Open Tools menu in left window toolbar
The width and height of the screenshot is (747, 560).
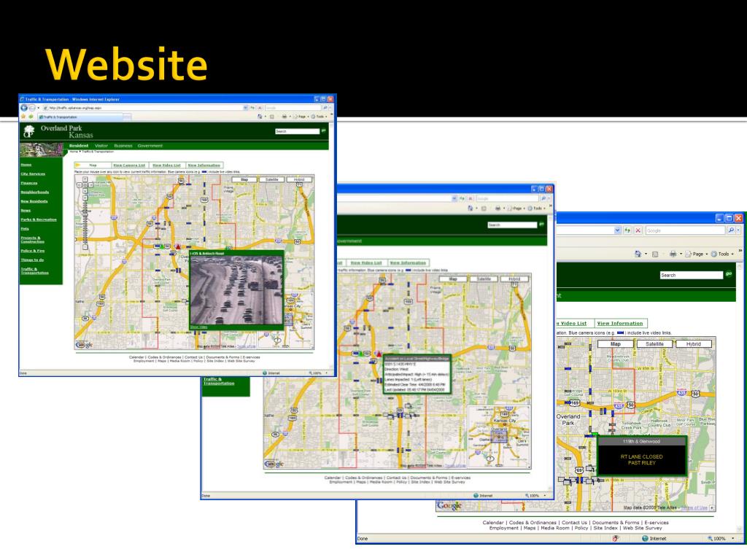(318, 117)
